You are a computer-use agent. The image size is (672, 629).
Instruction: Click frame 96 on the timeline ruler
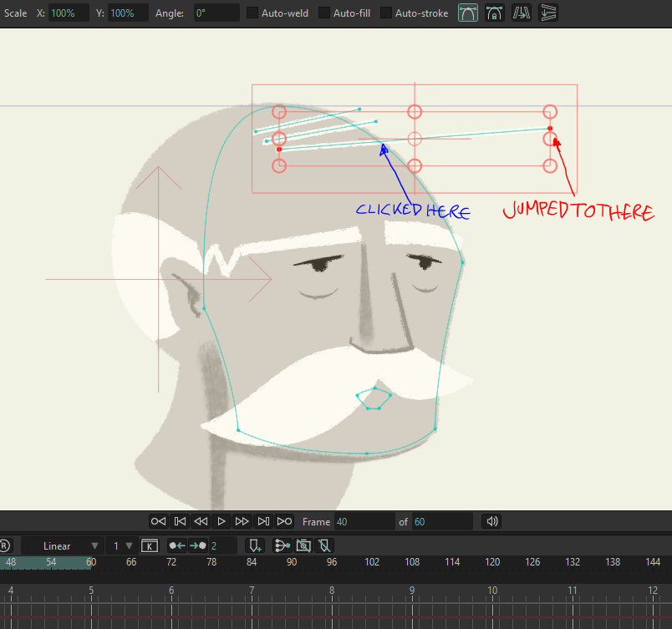point(332,562)
